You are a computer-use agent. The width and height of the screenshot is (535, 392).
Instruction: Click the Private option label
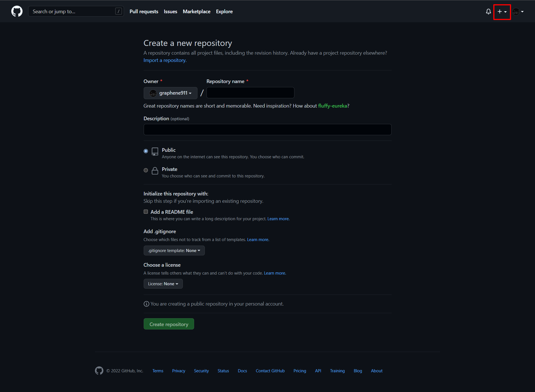[170, 169]
